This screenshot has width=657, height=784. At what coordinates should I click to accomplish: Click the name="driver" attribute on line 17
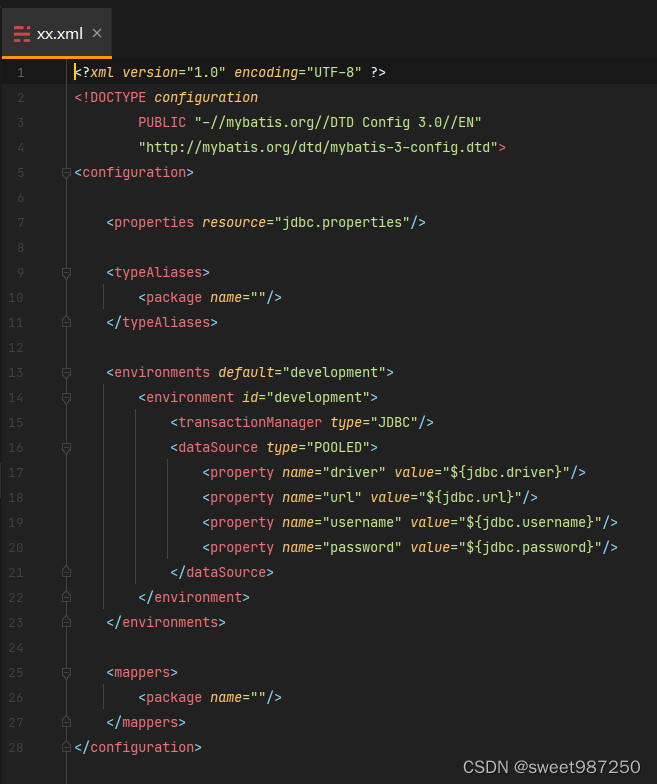pos(334,472)
